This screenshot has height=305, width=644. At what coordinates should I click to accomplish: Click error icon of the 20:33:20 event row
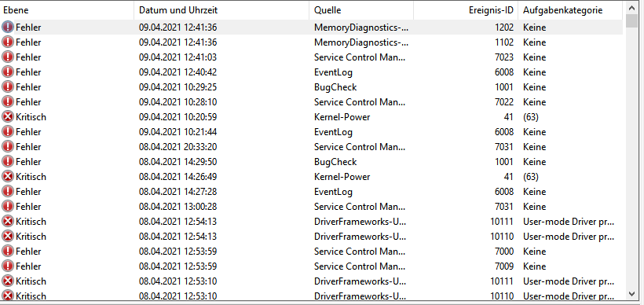[x=7, y=147]
